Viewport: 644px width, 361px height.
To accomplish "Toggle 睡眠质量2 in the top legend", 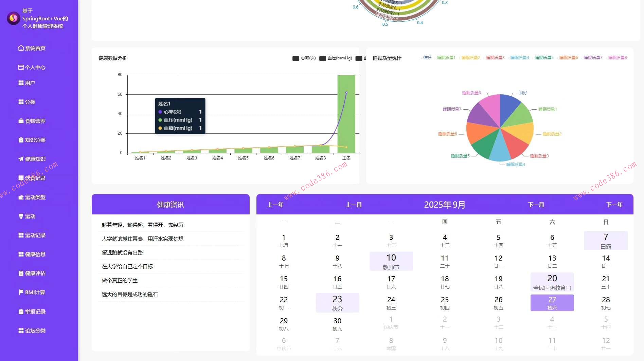I will pyautogui.click(x=469, y=58).
